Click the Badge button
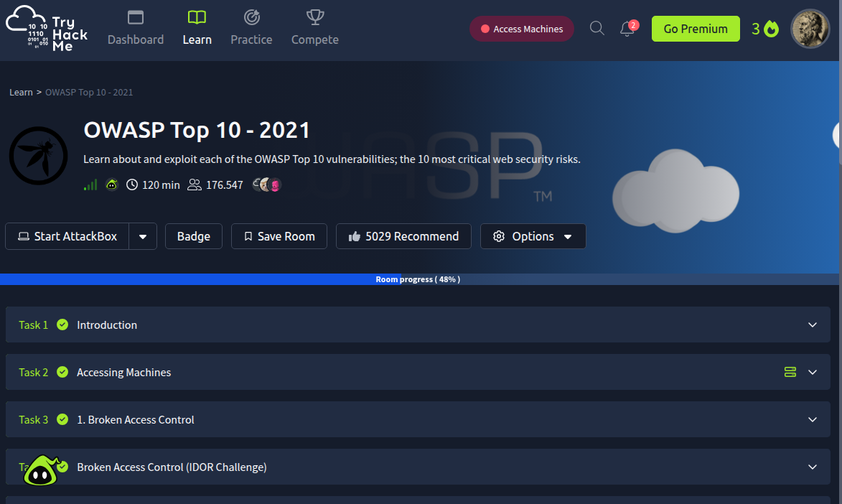Screen dimensions: 842x504 193,236
